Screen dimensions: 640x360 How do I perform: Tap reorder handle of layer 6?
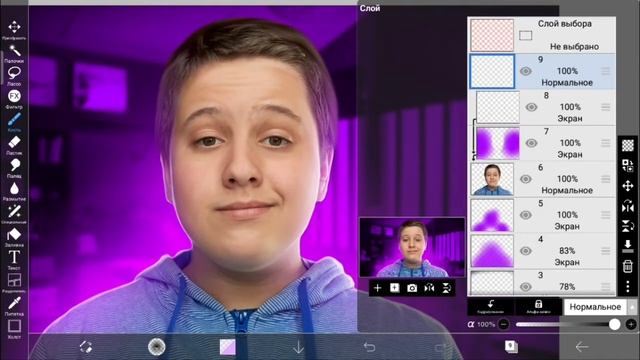[606, 179]
